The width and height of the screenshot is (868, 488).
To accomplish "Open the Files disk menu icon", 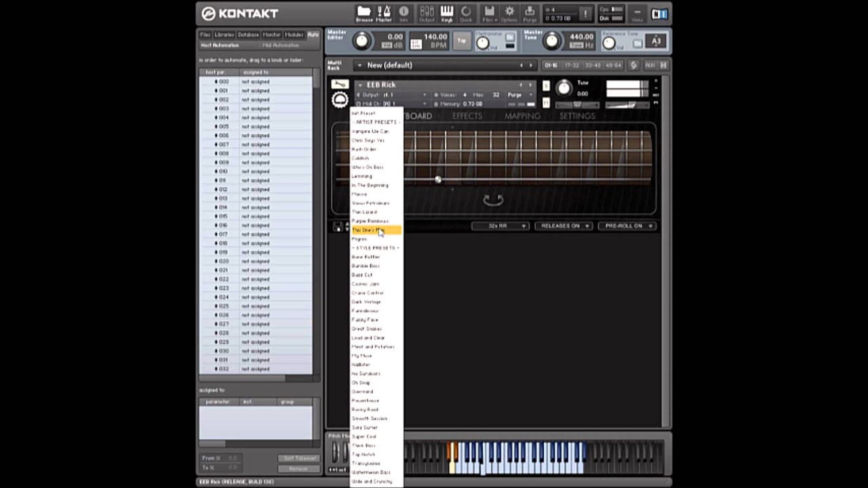I will coord(488,14).
